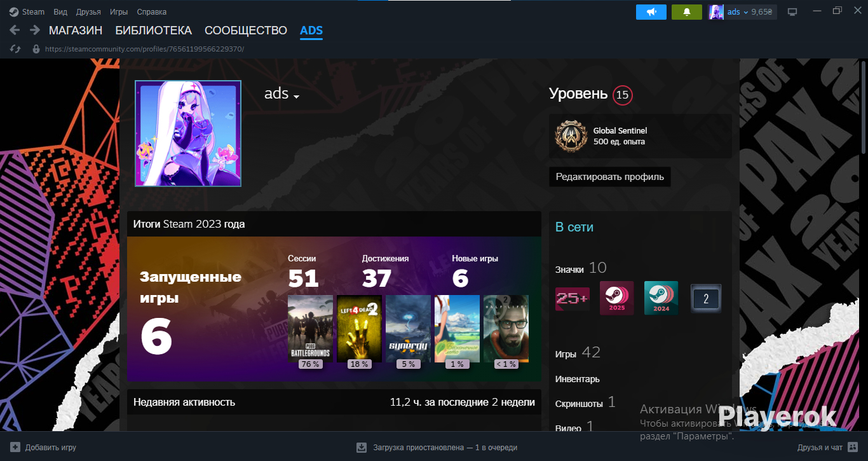Open the Игры 42 games link
Image resolution: width=868 pixels, height=461 pixels.
[x=578, y=353]
